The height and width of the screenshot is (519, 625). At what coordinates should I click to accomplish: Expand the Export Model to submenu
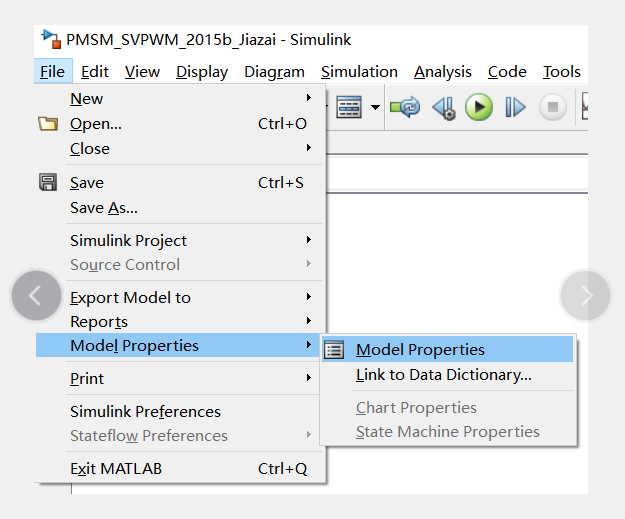[181, 297]
